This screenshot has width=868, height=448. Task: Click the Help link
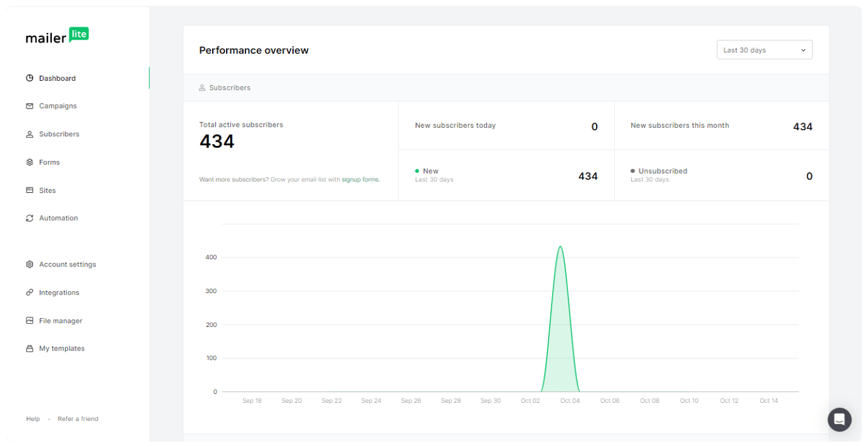tap(33, 418)
